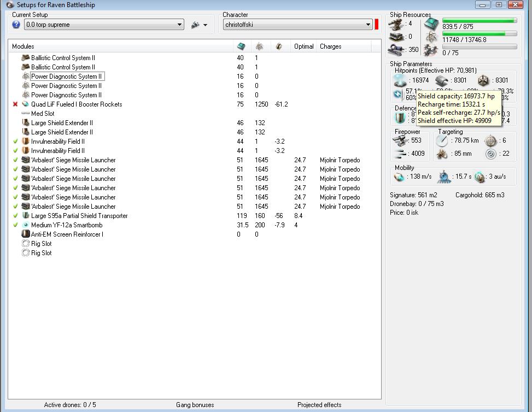Screen dimensions: 532x412
Task: Select the Large S95a Partial Shield Transporter row
Action: pos(195,216)
